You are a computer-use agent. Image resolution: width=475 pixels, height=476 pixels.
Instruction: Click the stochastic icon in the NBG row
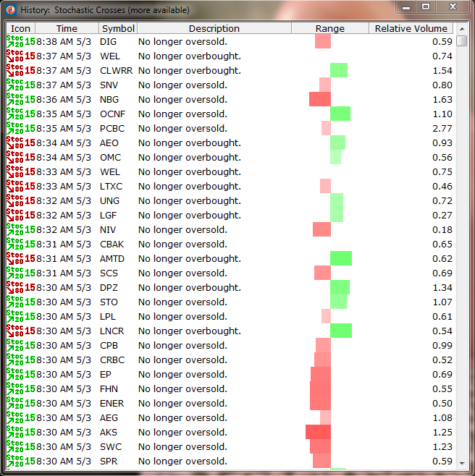pos(20,100)
